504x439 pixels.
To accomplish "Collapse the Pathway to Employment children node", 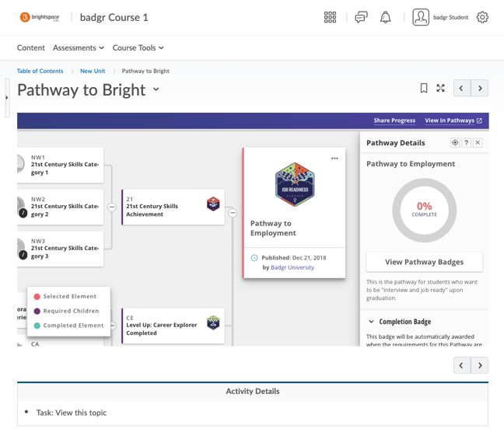I will [233, 213].
